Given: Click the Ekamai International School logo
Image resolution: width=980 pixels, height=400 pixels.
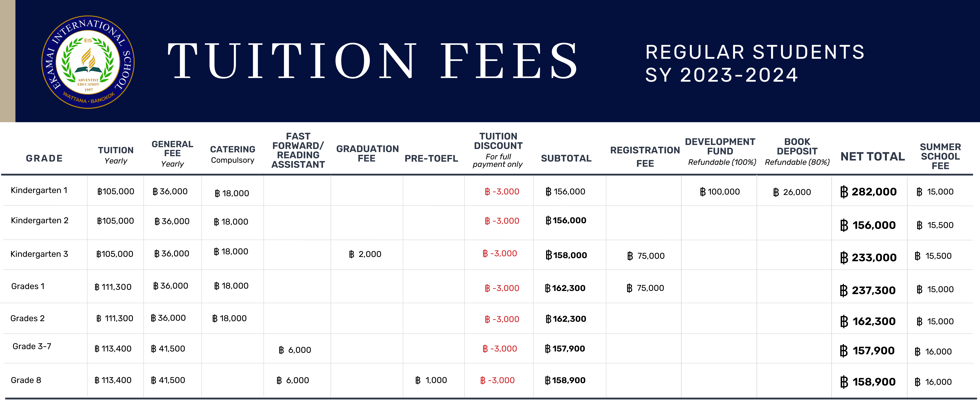Looking at the screenshot, I should click(88, 62).
